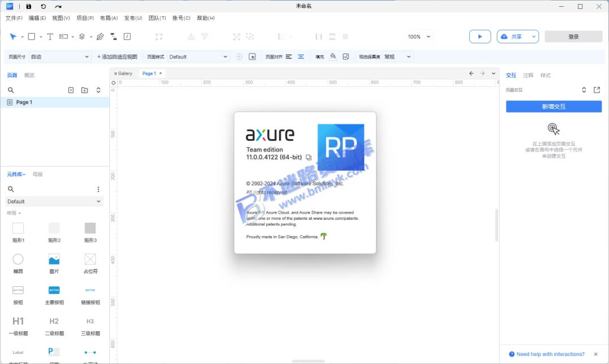Select the Pen drawing tool
Image resolution: width=609 pixels, height=364 pixels.
coord(100,37)
